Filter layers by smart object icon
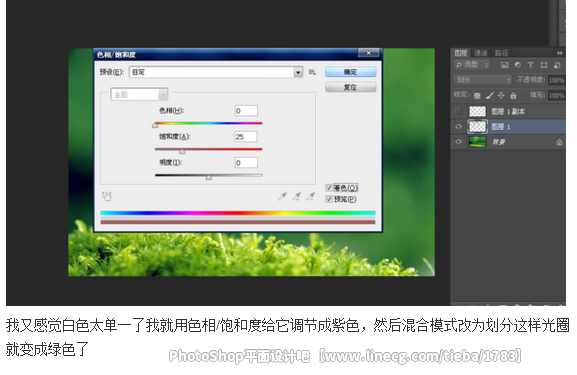This screenshot has width=577, height=375. [x=557, y=65]
